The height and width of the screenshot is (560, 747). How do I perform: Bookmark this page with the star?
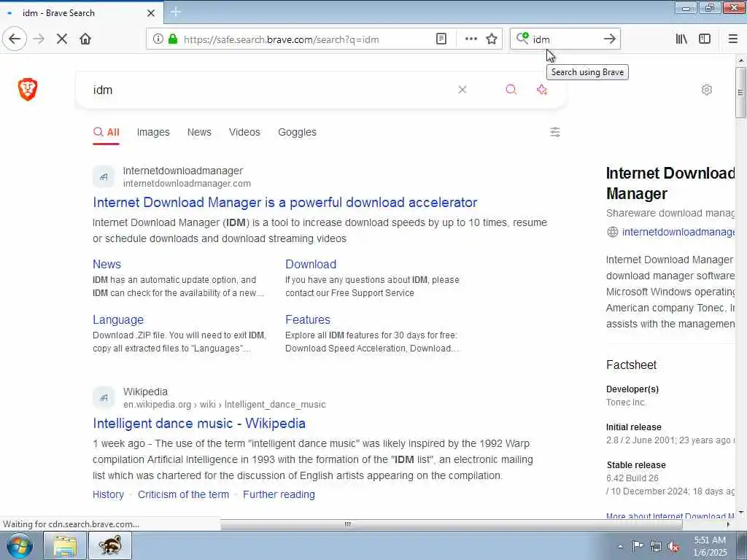[492, 39]
